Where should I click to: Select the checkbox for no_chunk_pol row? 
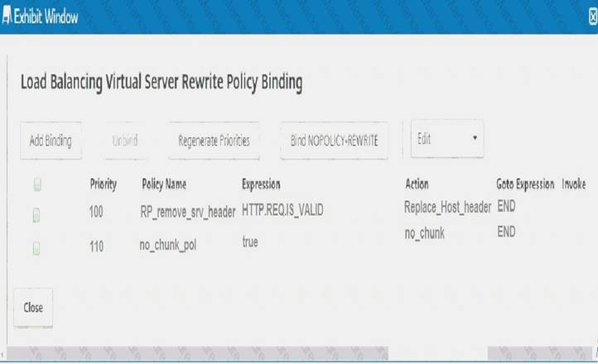(36, 247)
